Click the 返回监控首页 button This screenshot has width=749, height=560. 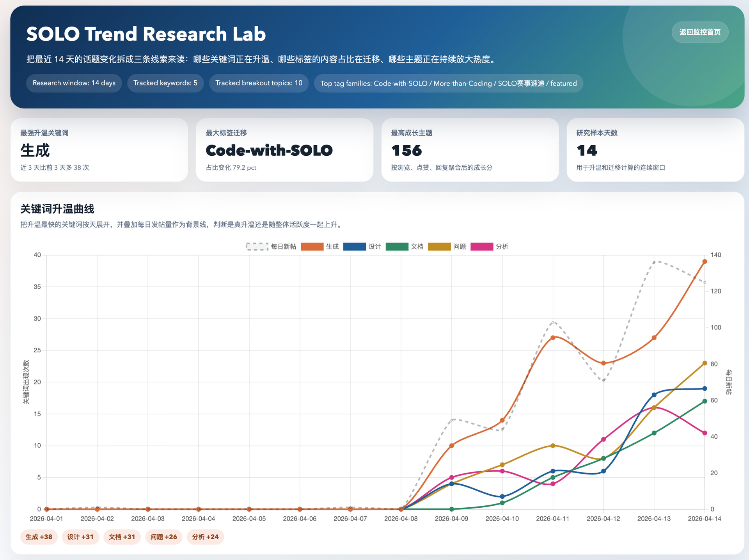pos(699,32)
